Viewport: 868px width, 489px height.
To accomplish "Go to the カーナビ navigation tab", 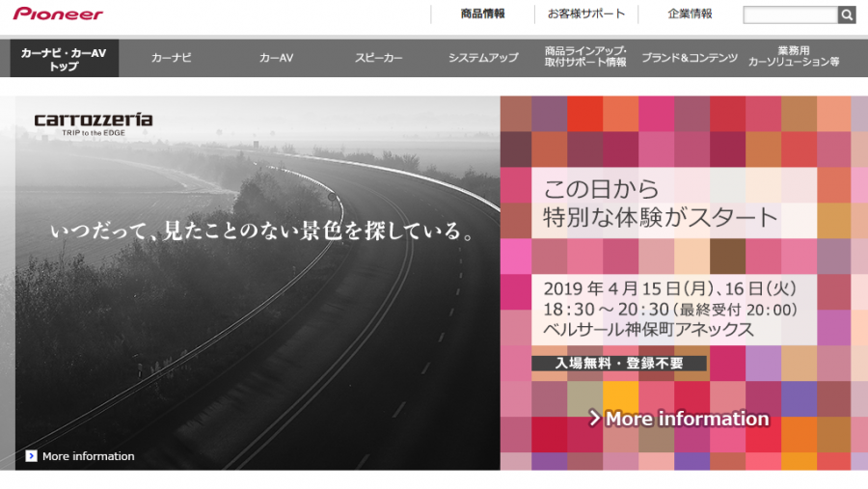I will click(172, 59).
